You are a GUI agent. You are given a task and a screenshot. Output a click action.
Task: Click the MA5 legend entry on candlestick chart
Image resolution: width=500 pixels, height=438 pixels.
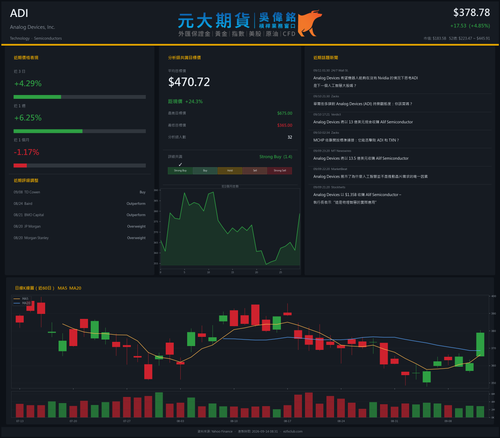click(22, 299)
